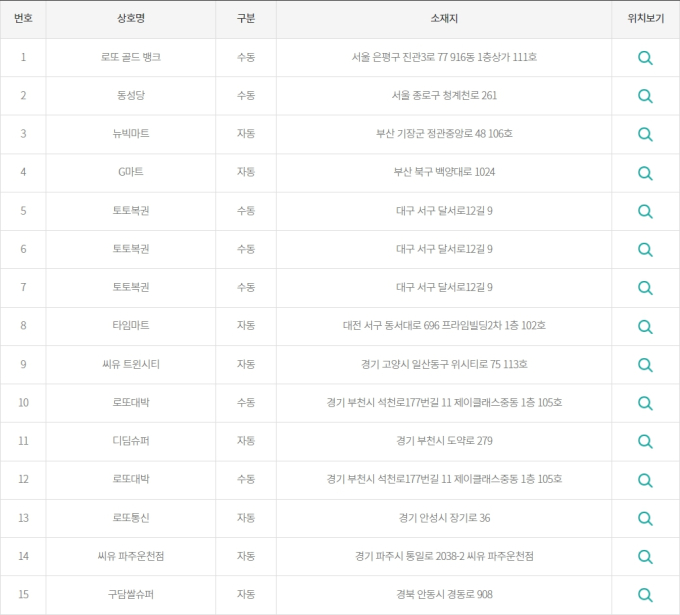Screen dimensions: 680x615
Task: Select 토토복권 in row number 6
Action: click(x=131, y=249)
